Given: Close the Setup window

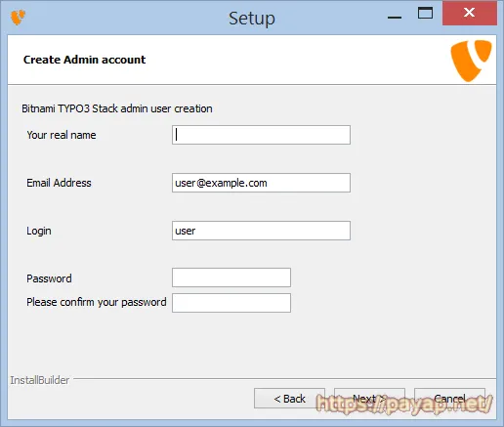Looking at the screenshot, I should [470, 13].
